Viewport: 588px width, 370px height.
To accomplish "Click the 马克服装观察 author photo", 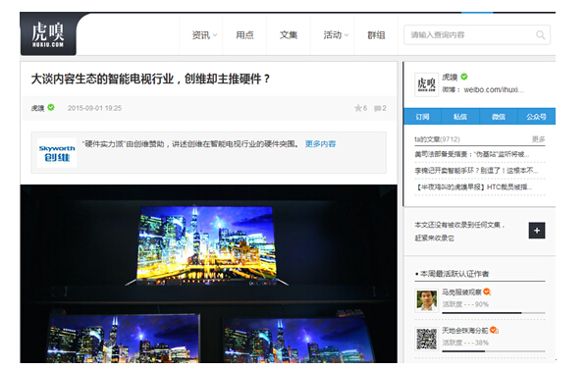I will point(426,300).
